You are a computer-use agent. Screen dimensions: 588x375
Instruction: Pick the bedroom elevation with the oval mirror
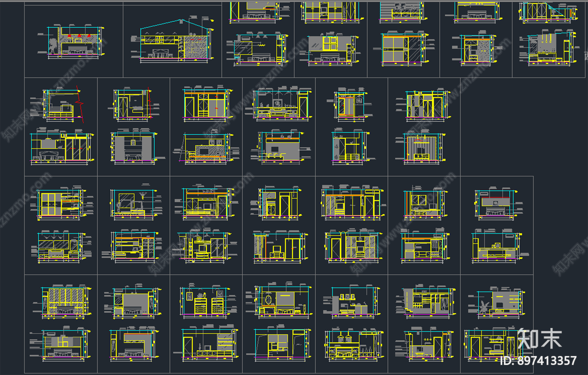click(279, 300)
